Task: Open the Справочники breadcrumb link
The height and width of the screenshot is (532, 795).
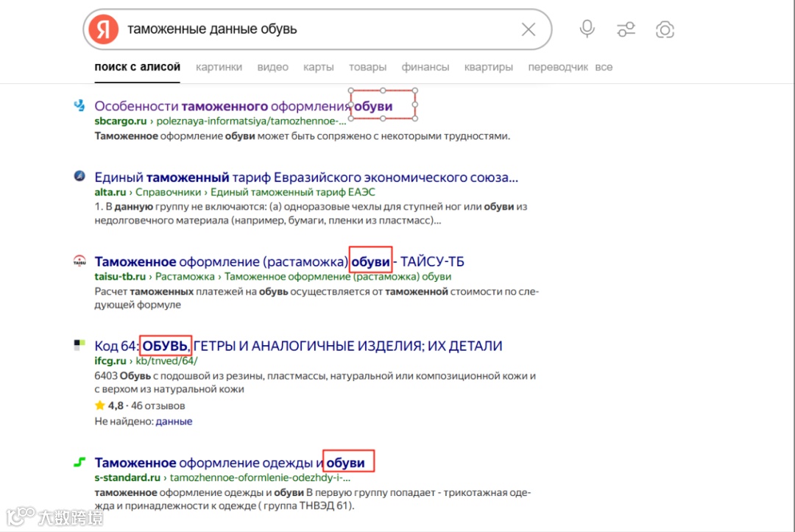Action: 168,192
